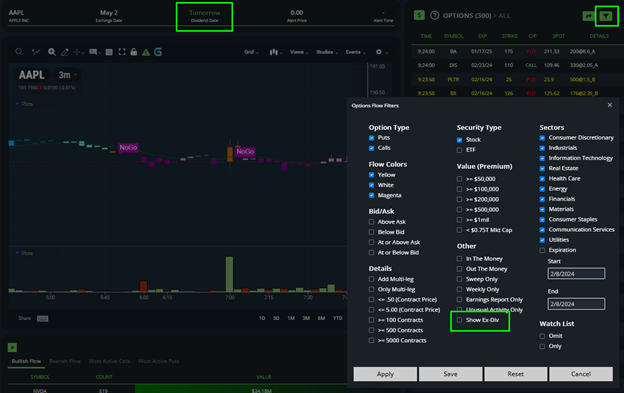Open the Most Active Calls tab
624x393 pixels.
pos(109,361)
